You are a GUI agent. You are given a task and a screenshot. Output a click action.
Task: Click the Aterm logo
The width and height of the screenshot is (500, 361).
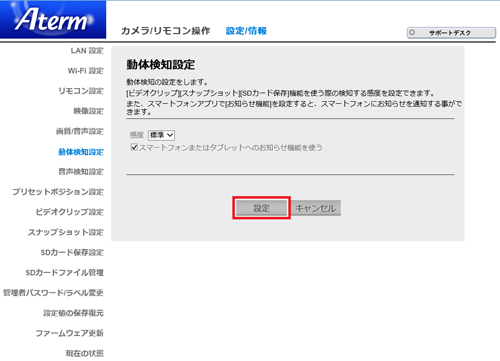click(x=53, y=19)
